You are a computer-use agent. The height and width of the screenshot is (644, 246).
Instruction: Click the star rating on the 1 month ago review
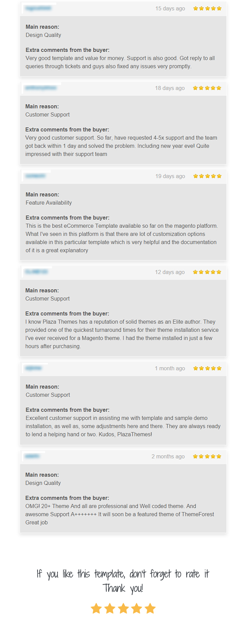[207, 368]
